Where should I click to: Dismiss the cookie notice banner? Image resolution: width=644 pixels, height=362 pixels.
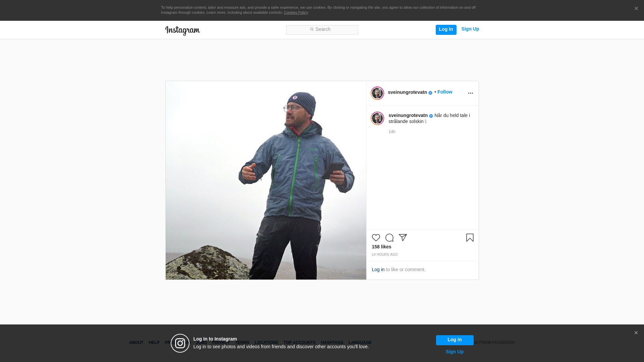[636, 9]
